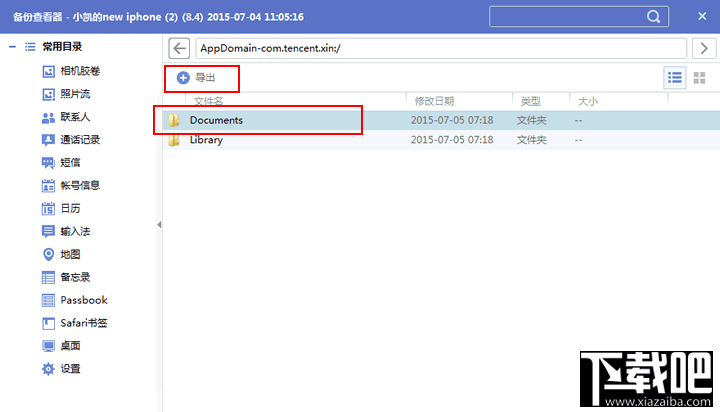The image size is (720, 412).
Task: Go forward with right arrow button
Action: (704, 48)
